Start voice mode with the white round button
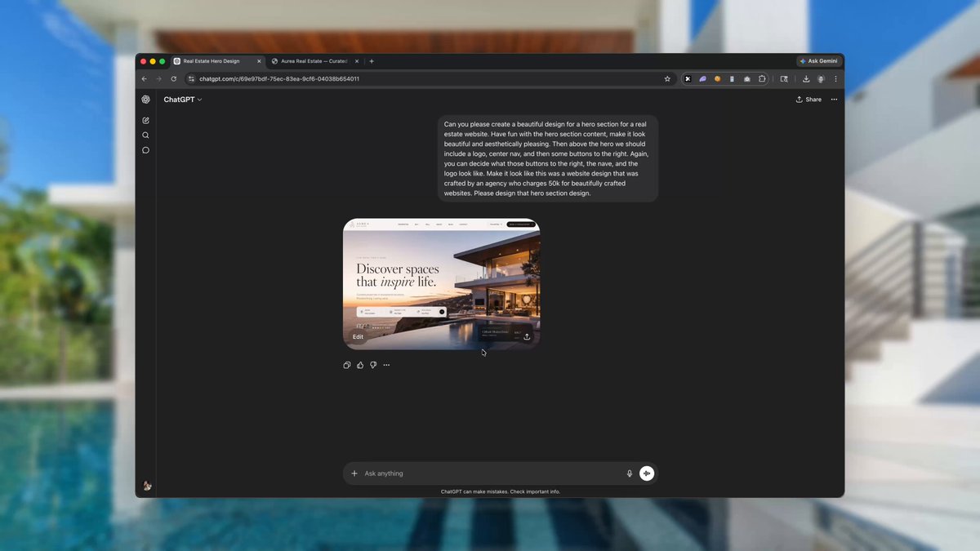Image resolution: width=980 pixels, height=551 pixels. (647, 473)
